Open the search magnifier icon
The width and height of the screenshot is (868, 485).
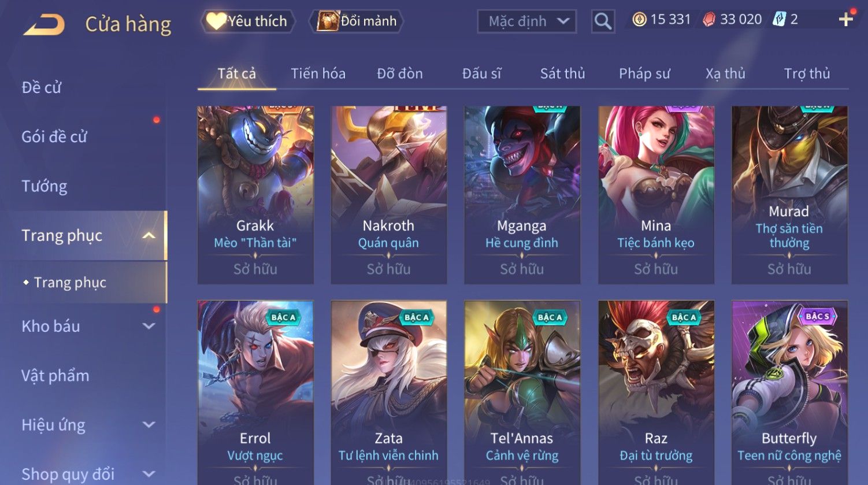tap(603, 21)
